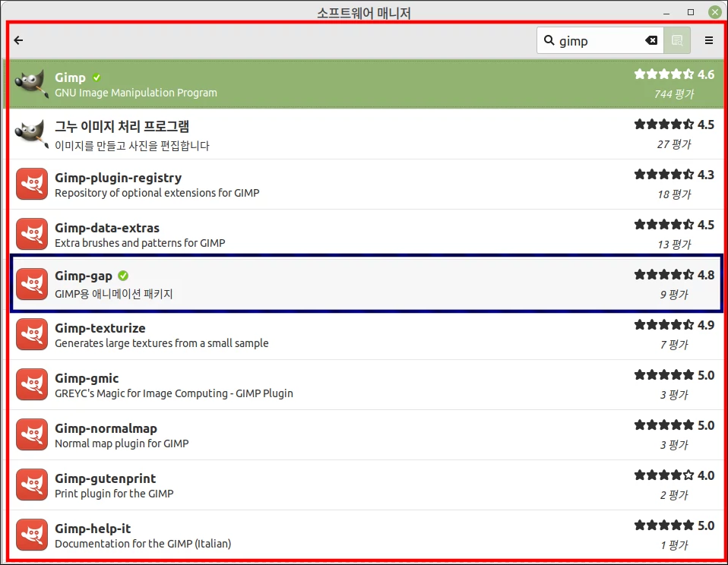The width and height of the screenshot is (728, 565).
Task: Click the '27 평가' review count
Action: [x=674, y=144]
